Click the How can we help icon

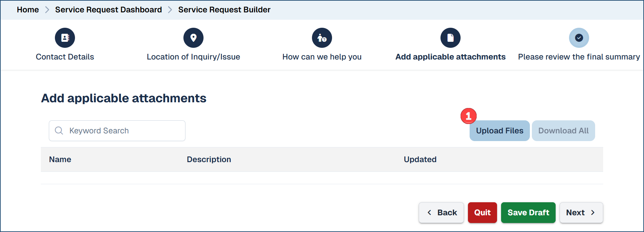(322, 38)
